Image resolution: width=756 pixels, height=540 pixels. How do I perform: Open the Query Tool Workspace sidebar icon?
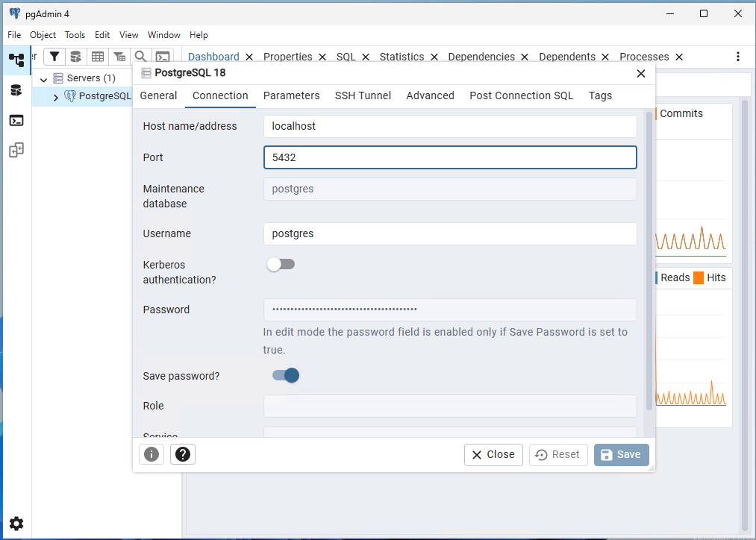point(16,90)
